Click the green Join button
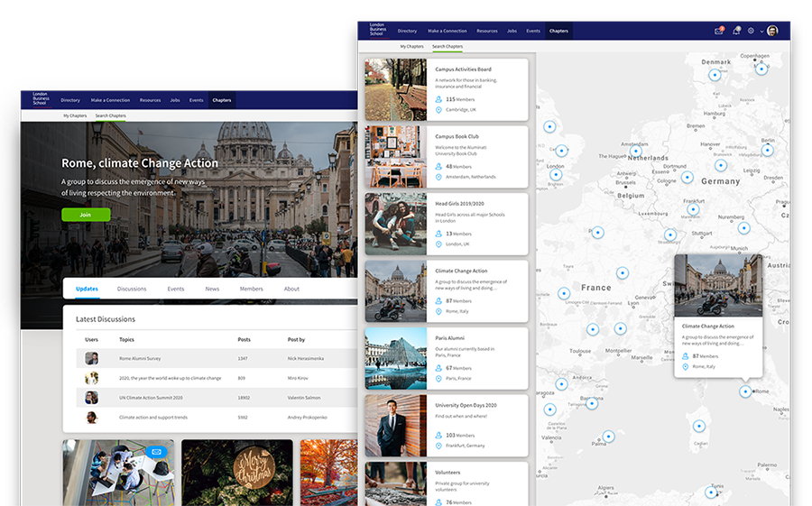 click(86, 215)
